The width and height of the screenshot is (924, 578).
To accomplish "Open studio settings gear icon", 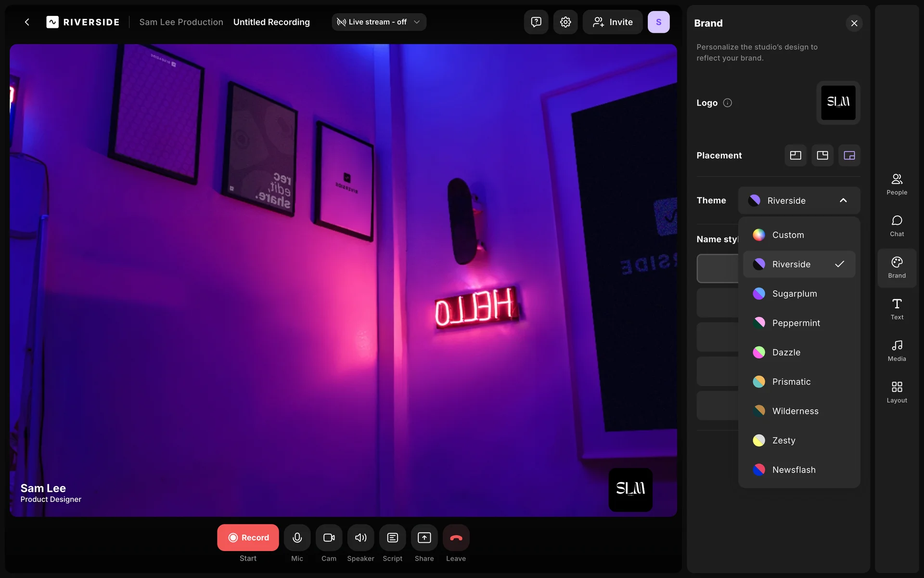I will click(x=565, y=22).
